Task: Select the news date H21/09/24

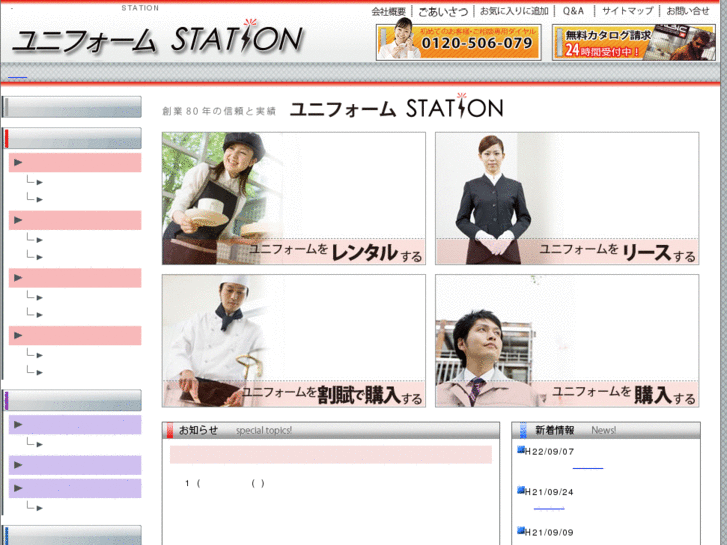Action: pos(549,492)
